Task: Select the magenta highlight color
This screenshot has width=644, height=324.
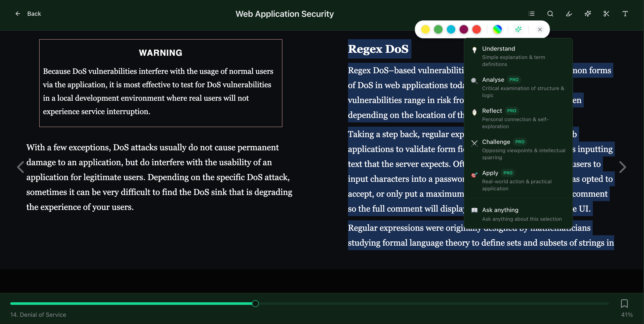Action: [464, 29]
